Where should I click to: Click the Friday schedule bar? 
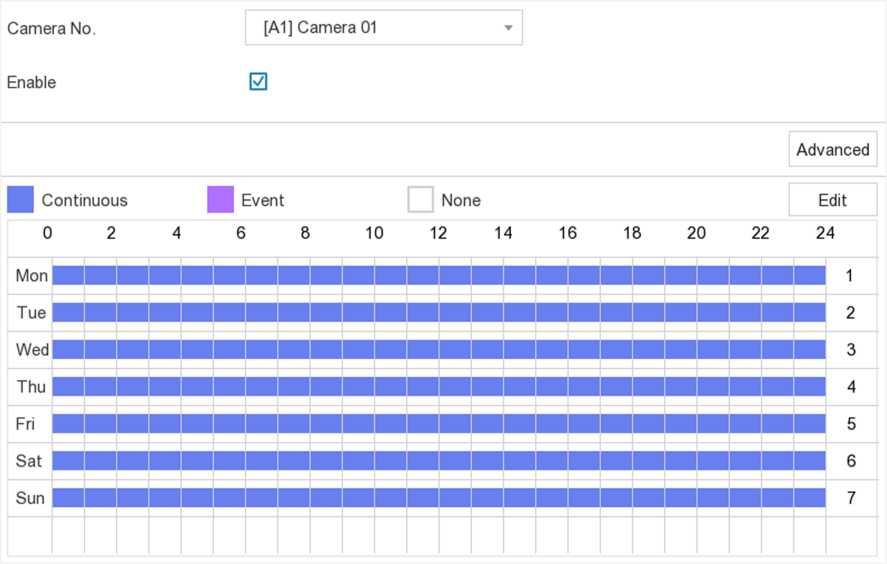[438, 424]
